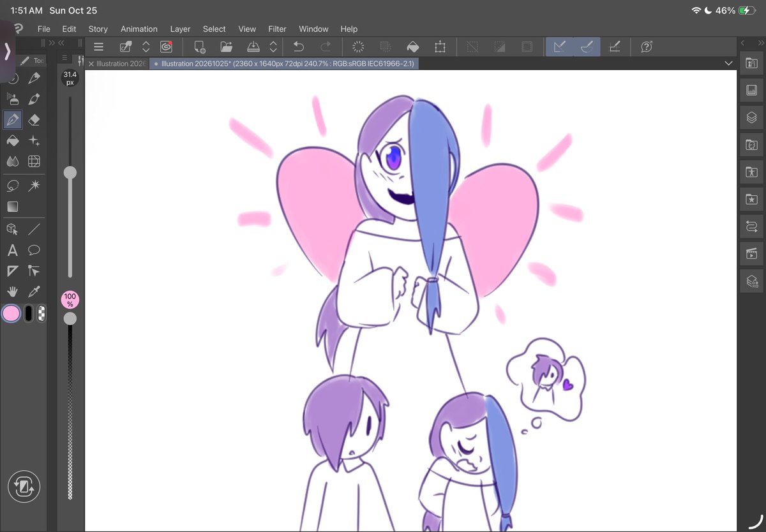Click the touch gesture settings icon

tap(126, 47)
